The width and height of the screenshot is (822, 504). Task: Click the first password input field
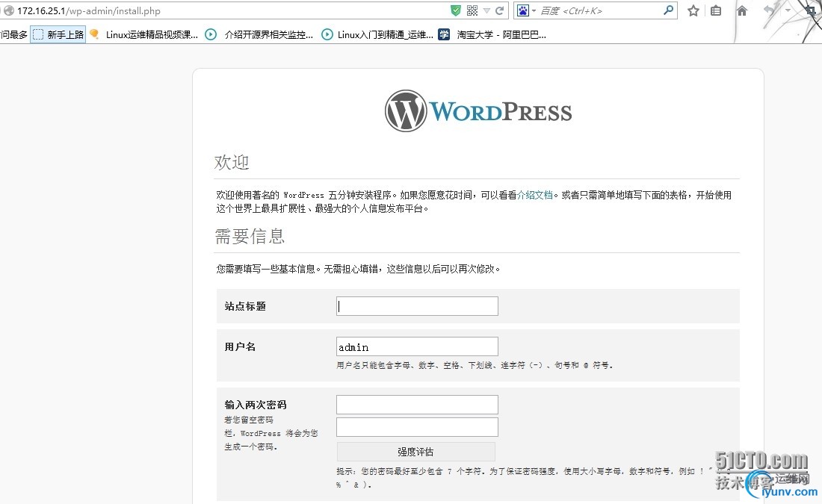pyautogui.click(x=417, y=405)
